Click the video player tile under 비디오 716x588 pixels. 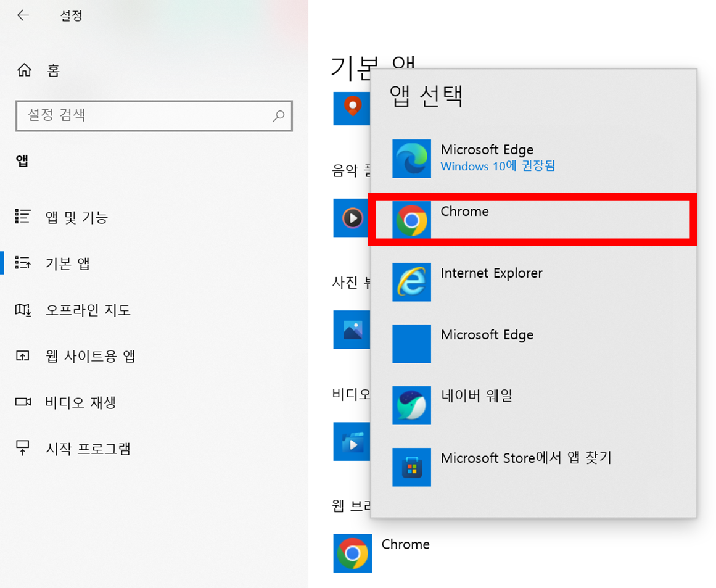(352, 442)
